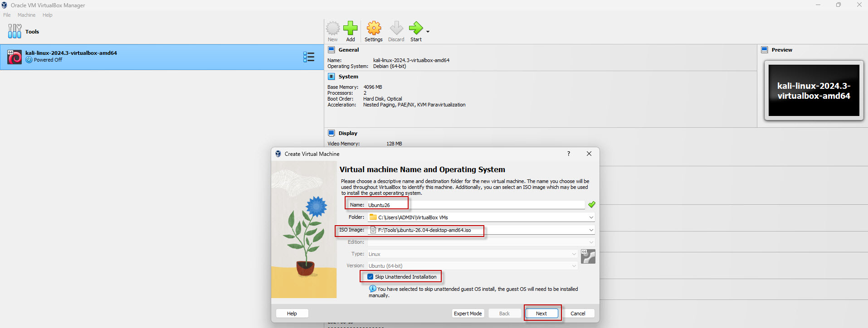This screenshot has width=868, height=328.
Task: Open kali-linux VM list menu icon
Action: pyautogui.click(x=309, y=57)
